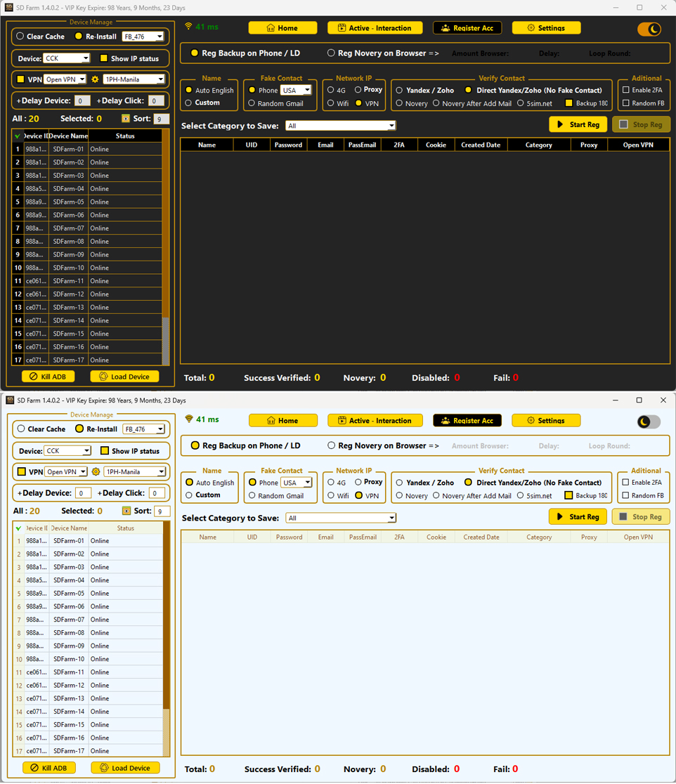Click the Wi-Fi ping icon in dark window
Screen dimensions: 676x784
coord(188,27)
